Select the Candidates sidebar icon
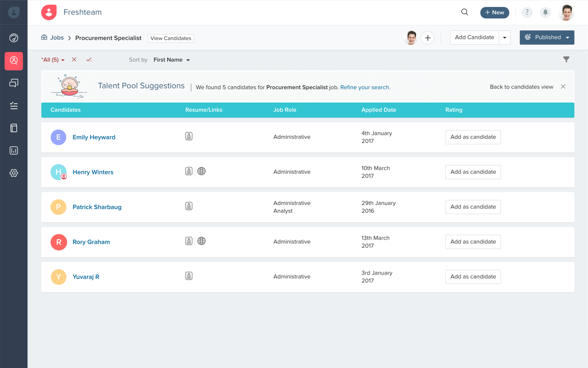This screenshot has width=588, height=368. click(14, 61)
